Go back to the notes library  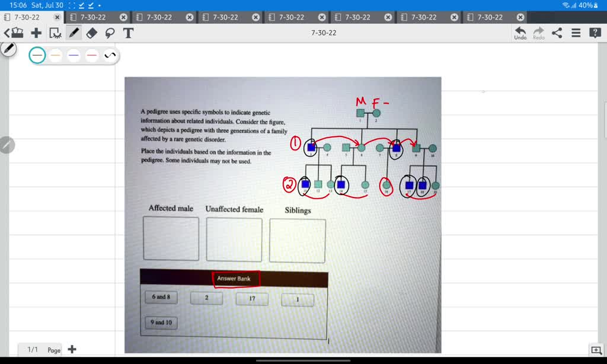tap(14, 33)
